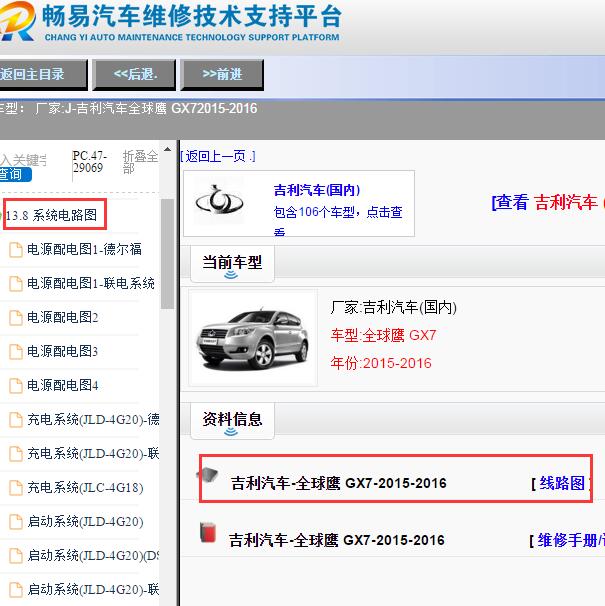This screenshot has height=606, width=605.
Task: Click document icon of 电源配电图4
Action: (16, 386)
